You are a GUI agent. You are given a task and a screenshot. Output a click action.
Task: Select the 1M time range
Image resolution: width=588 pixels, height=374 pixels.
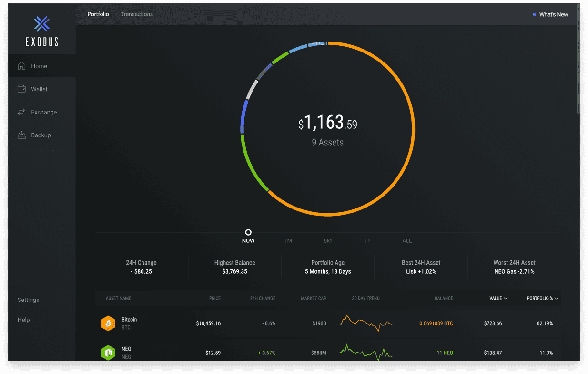point(288,241)
